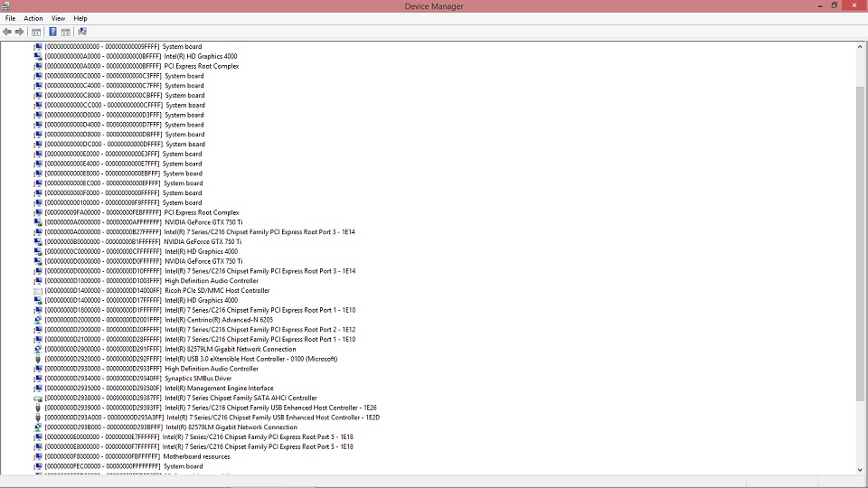
Task: Toggle the Show/Hide Action Pane toolbar icon
Action: pyautogui.click(x=66, y=32)
